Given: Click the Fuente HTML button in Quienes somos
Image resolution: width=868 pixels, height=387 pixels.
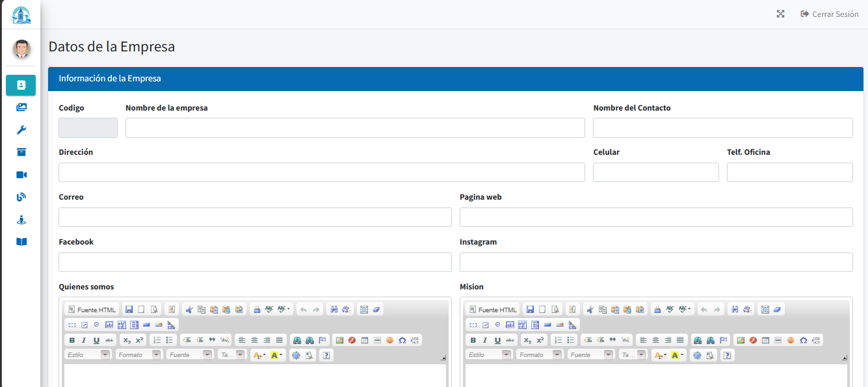Looking at the screenshot, I should (x=91, y=309).
